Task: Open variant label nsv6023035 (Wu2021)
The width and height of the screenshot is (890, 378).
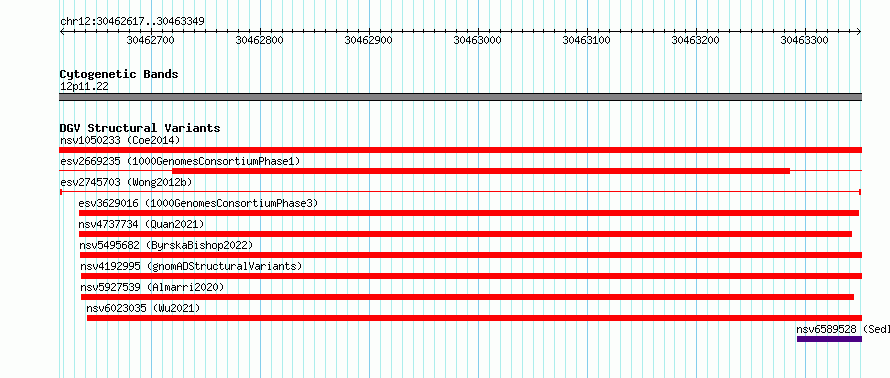Action: point(143,308)
